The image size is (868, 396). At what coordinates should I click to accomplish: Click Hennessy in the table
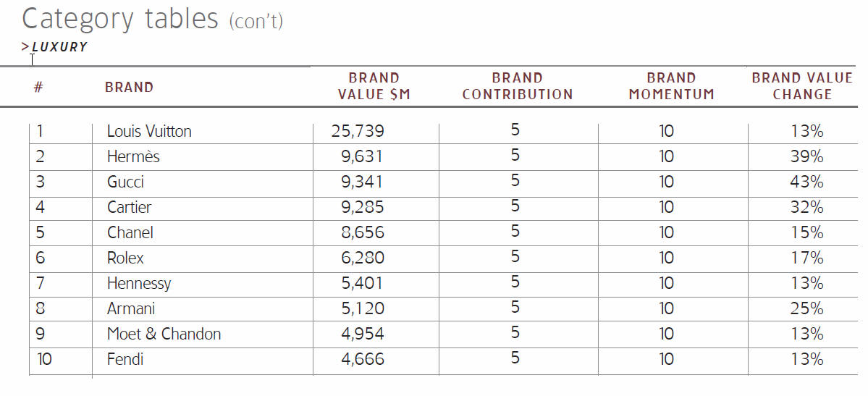click(139, 284)
